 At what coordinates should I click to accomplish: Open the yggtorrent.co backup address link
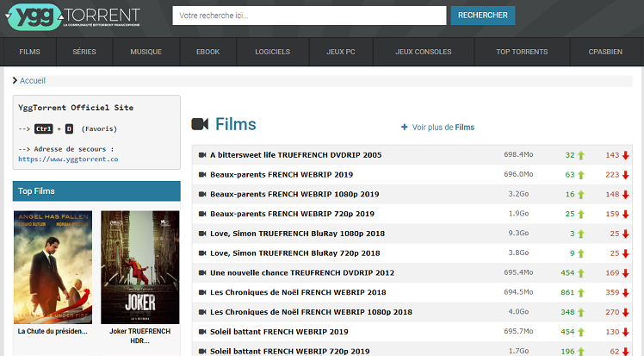pos(68,159)
